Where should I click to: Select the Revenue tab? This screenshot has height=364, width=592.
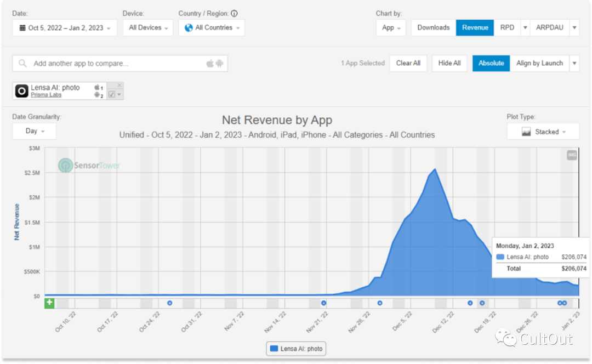coord(475,27)
